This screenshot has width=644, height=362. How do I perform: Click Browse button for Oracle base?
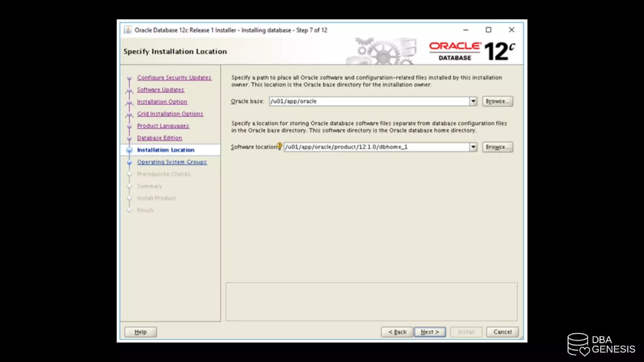(497, 101)
